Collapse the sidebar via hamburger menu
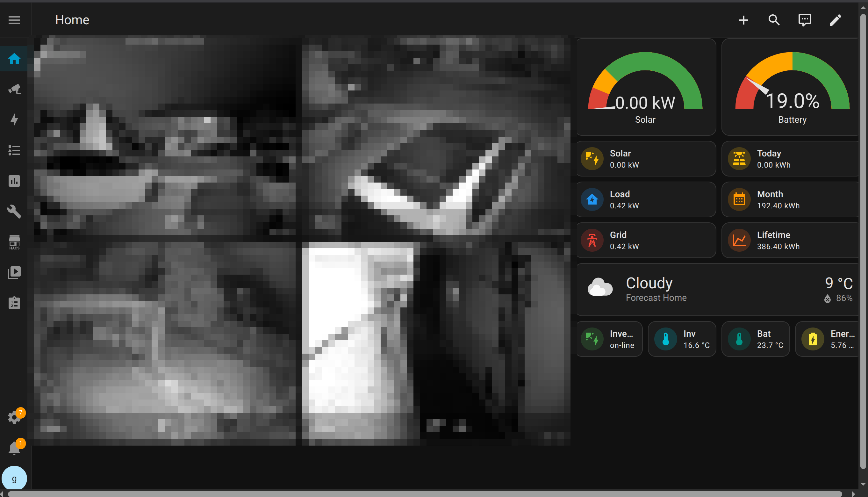The width and height of the screenshot is (868, 497). (x=14, y=20)
